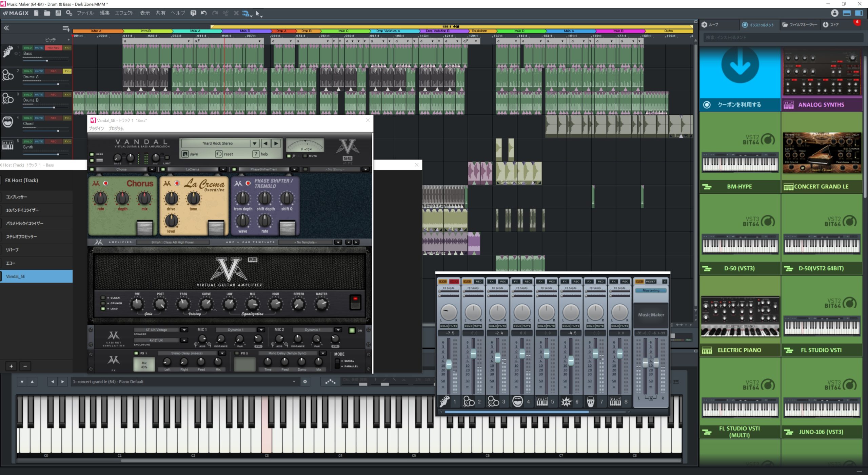Click the master fader link lock icon
The image size is (868, 475).
651,398
